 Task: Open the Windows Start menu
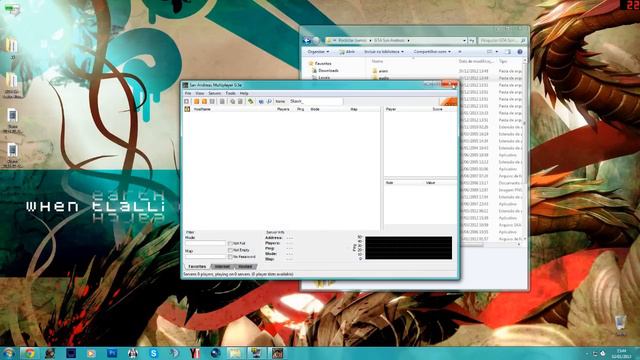tap(8, 353)
